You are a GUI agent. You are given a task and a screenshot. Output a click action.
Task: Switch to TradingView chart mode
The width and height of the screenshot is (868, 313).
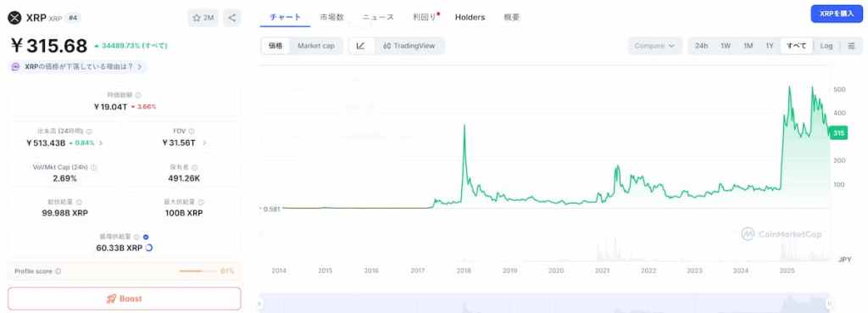(409, 46)
